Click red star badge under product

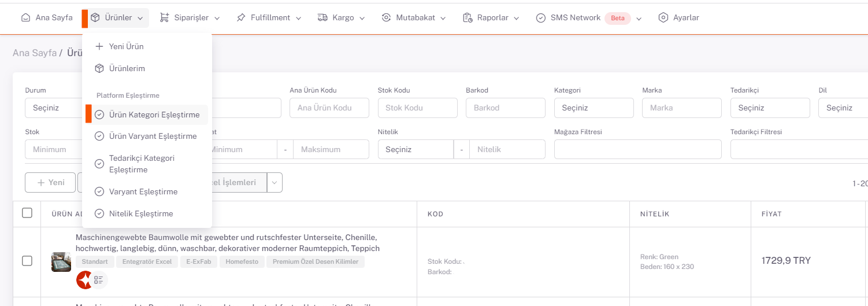[x=84, y=280]
